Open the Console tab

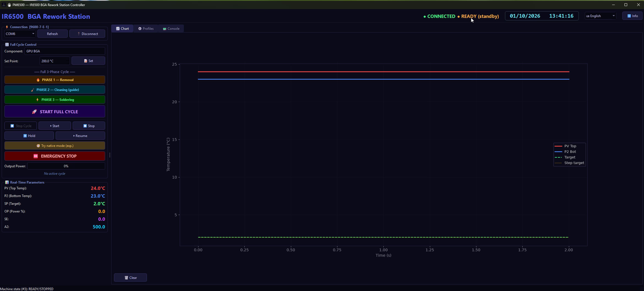click(171, 29)
